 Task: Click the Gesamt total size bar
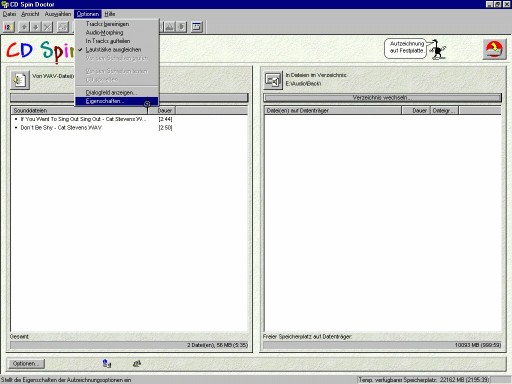(x=129, y=345)
